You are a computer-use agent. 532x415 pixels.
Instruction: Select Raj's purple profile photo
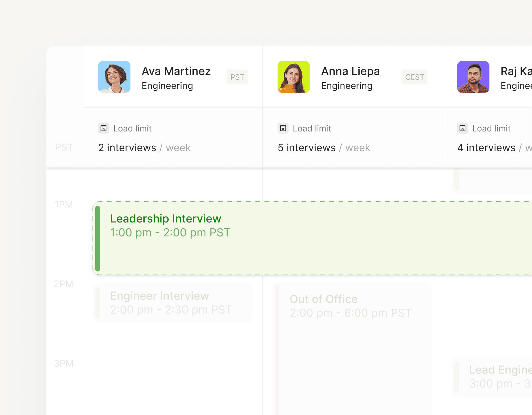473,77
